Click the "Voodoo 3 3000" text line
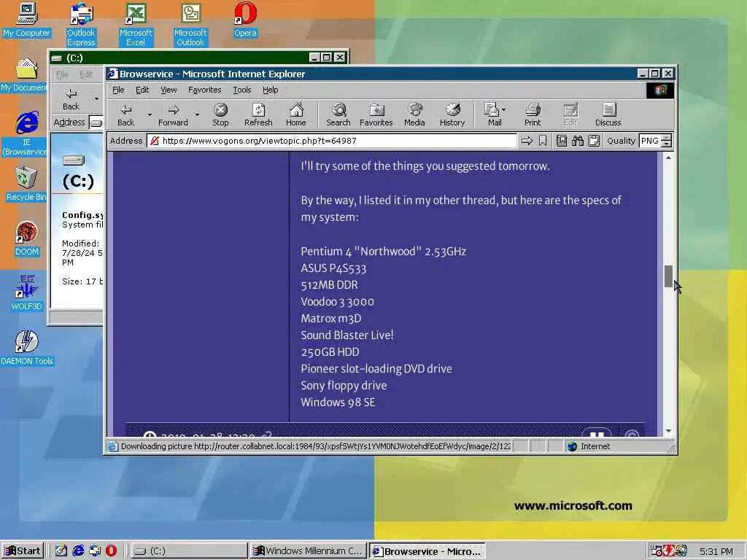 [337, 302]
